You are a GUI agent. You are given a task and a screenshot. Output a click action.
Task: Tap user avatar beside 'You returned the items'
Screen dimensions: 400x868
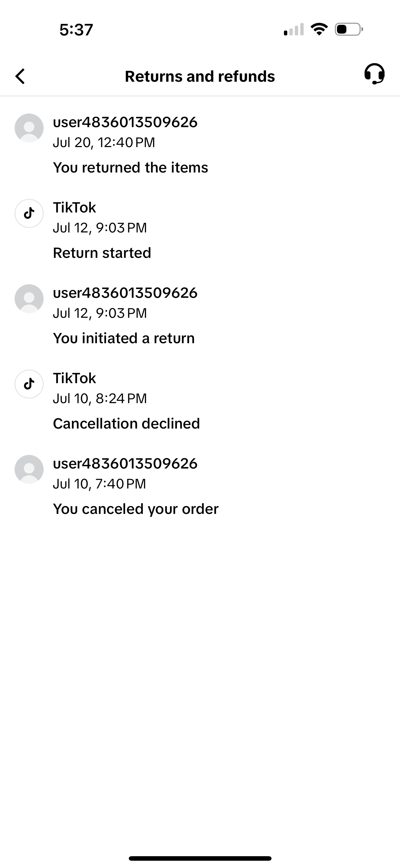click(x=29, y=128)
